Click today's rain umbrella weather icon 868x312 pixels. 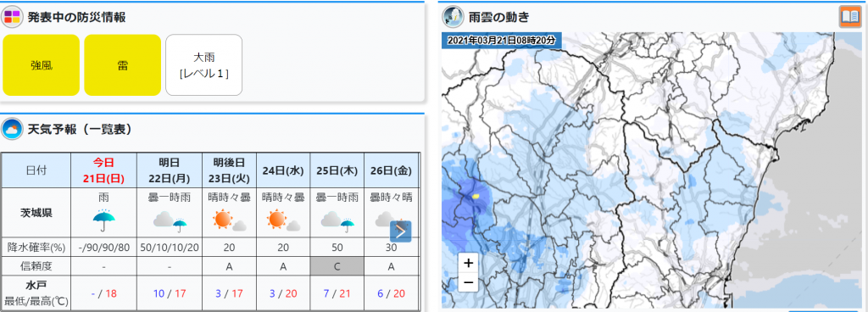pos(104,221)
